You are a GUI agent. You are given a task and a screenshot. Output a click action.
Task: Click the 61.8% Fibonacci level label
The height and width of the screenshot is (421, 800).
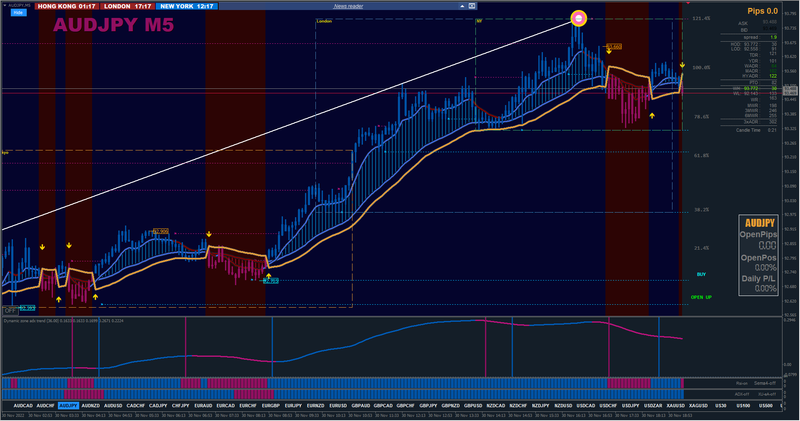[x=702, y=155]
